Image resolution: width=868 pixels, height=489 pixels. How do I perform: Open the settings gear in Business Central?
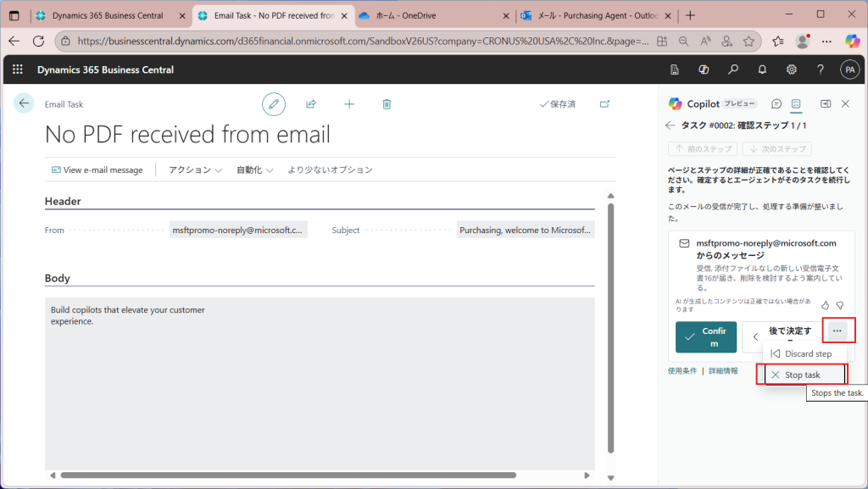[x=792, y=69]
